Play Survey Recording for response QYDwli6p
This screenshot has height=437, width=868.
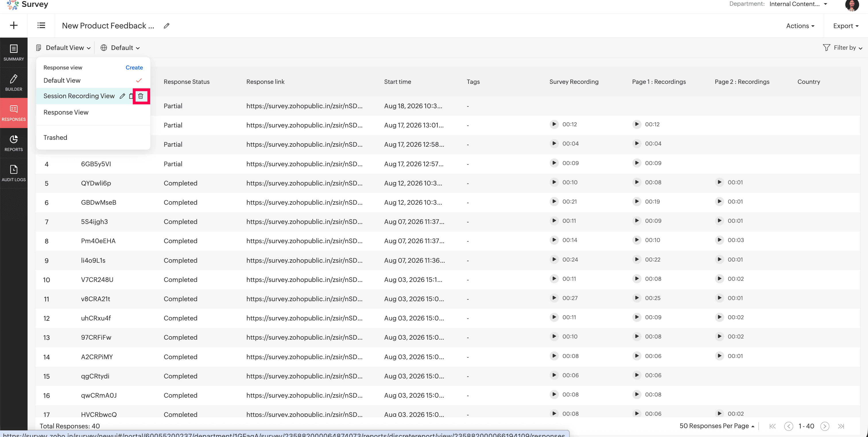click(x=554, y=182)
